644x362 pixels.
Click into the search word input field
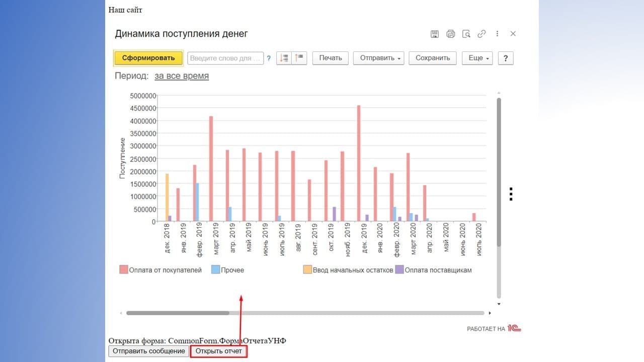pos(225,58)
